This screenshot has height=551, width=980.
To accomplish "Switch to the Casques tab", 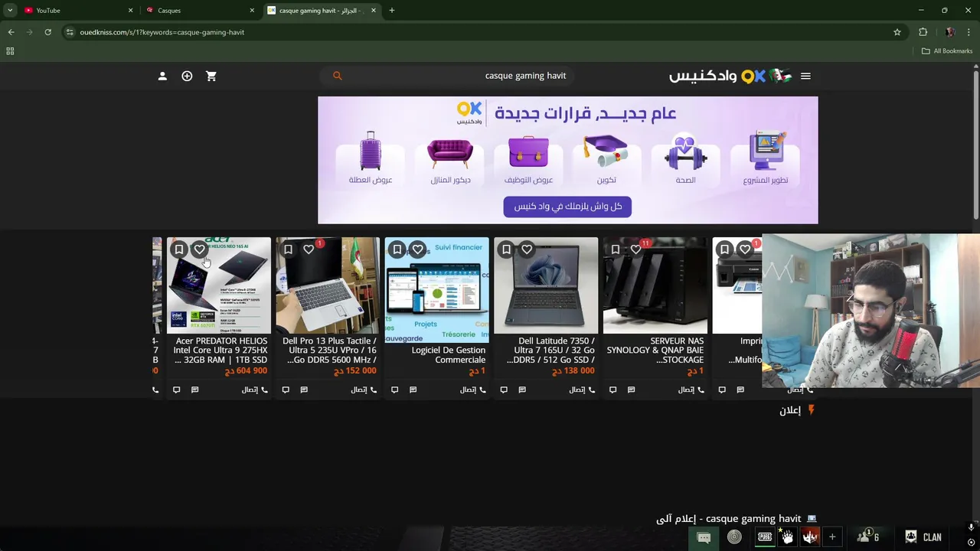I will click(199, 11).
